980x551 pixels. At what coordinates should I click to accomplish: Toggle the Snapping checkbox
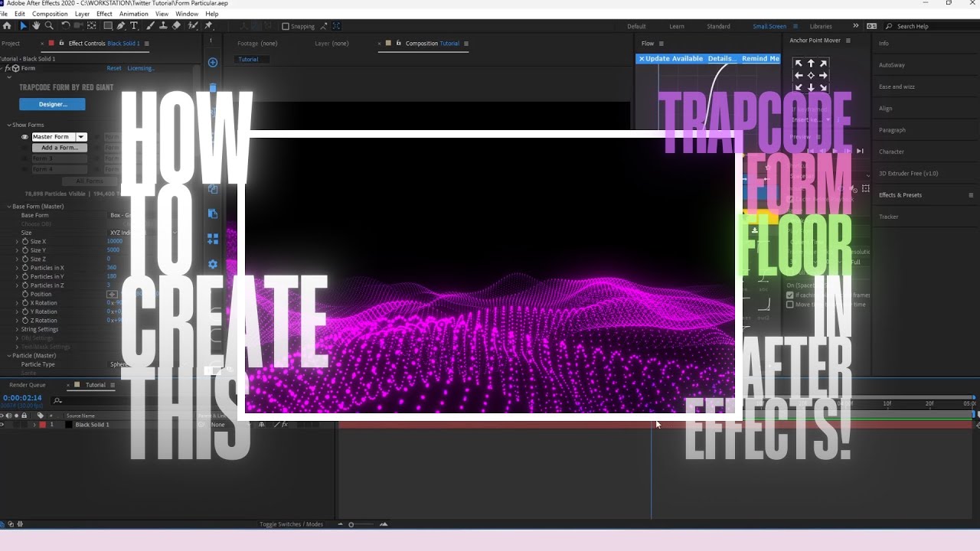pos(286,26)
